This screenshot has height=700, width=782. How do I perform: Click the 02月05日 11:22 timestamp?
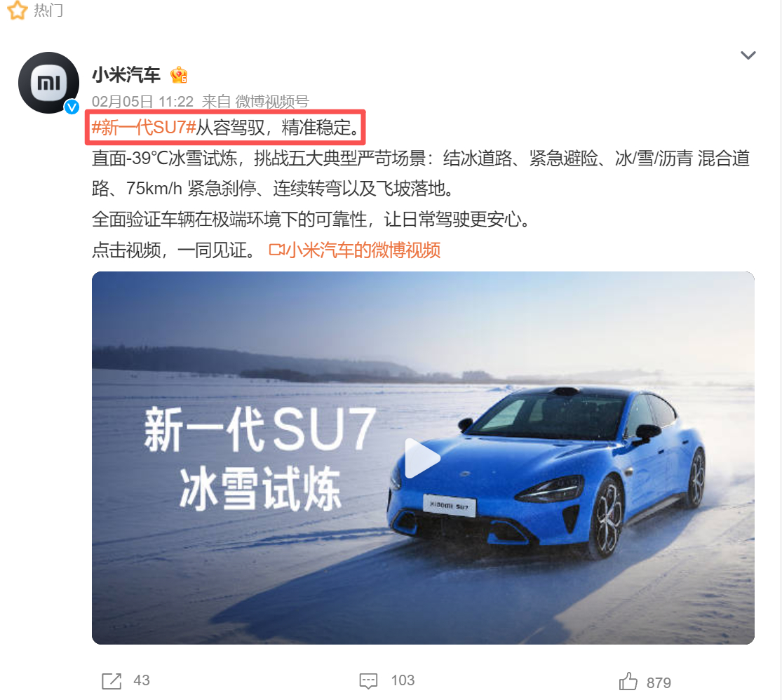point(142,102)
